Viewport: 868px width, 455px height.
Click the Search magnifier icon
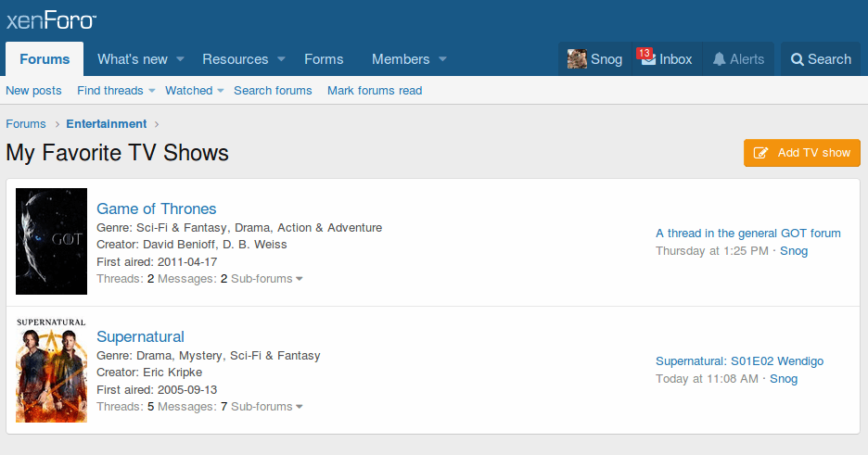pos(797,59)
